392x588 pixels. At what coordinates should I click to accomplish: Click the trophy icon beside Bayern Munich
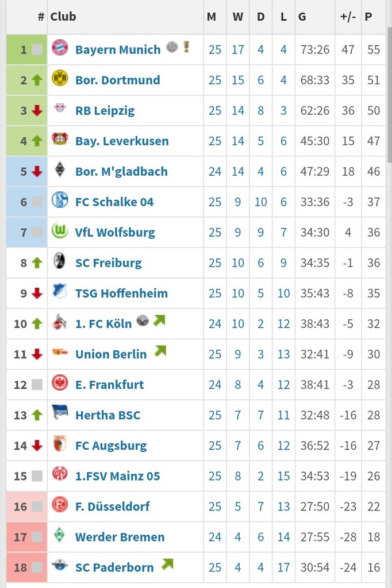pos(186,47)
